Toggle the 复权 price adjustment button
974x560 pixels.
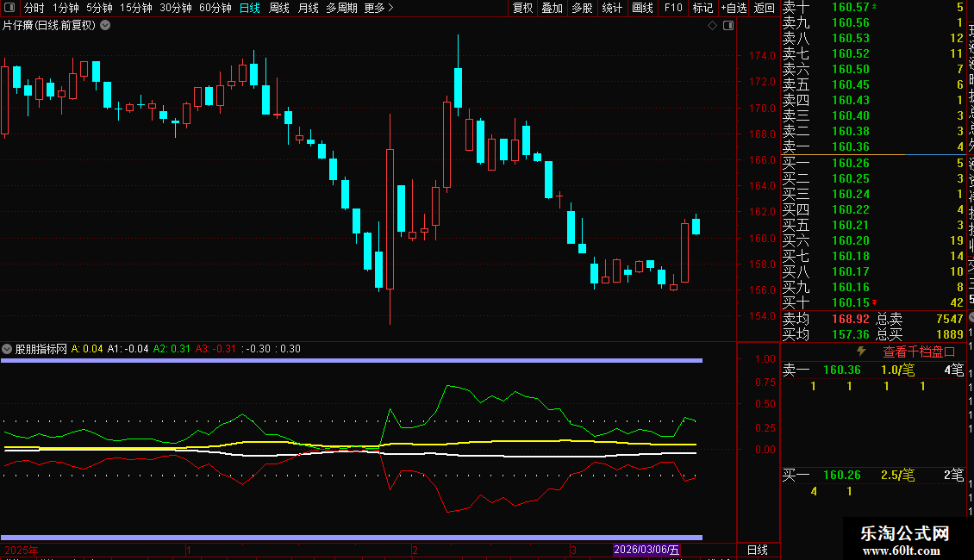(523, 8)
